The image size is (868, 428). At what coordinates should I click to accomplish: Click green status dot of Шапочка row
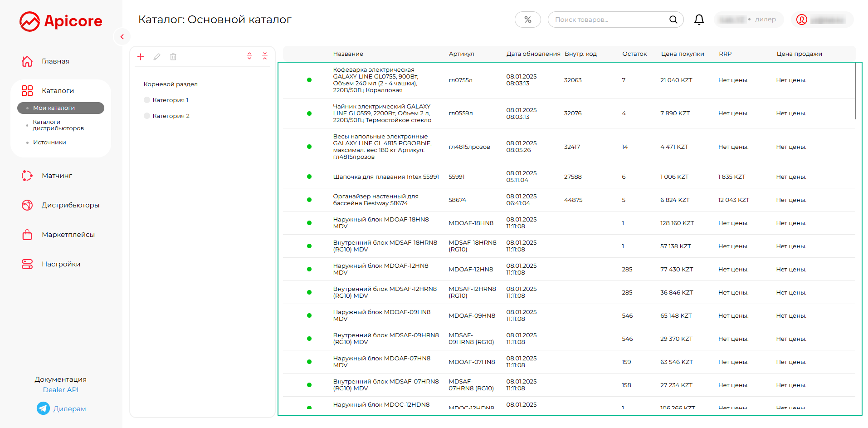tap(309, 177)
